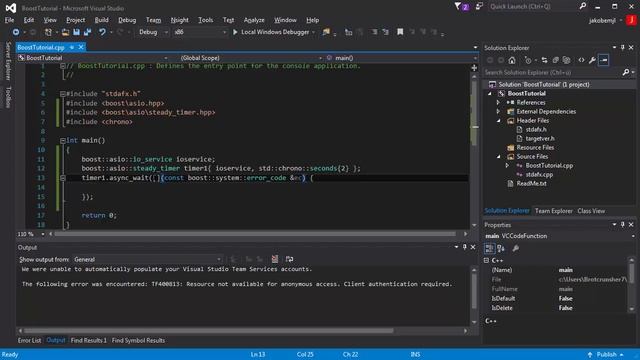640x360 pixels.
Task: Collapse the int main() code block
Action: (x=63, y=140)
